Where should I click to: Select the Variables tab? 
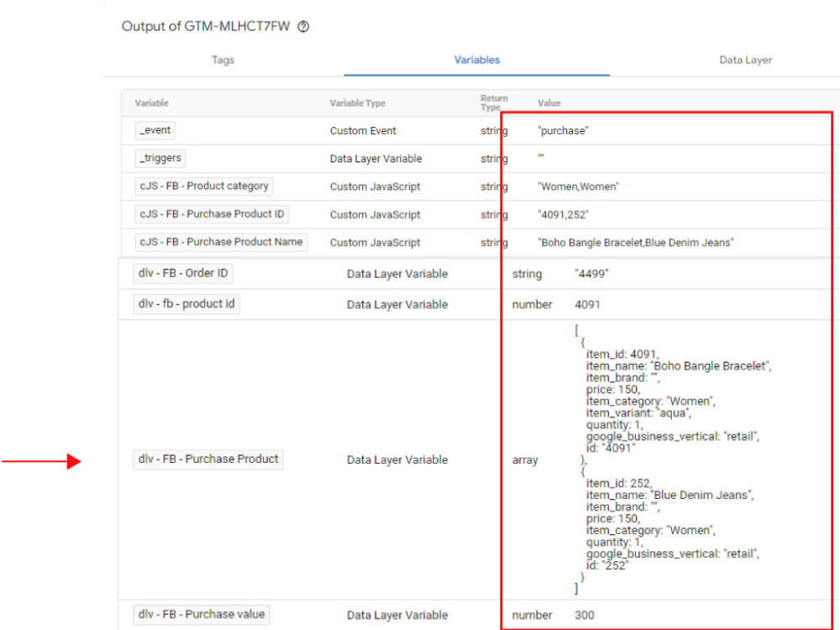pyautogui.click(x=476, y=60)
